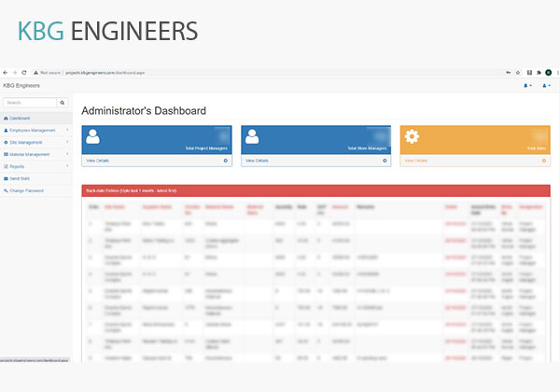Open the browser profile avatar

549,73
